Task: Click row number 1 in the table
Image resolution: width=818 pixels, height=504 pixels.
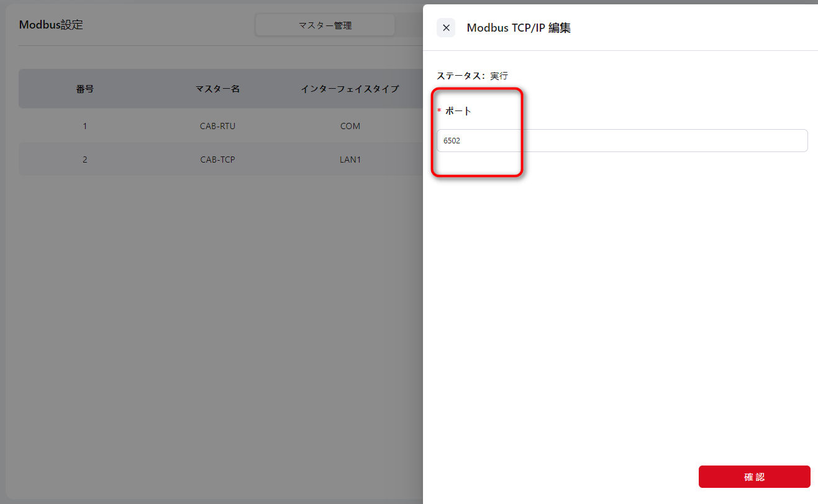Action: [x=85, y=126]
